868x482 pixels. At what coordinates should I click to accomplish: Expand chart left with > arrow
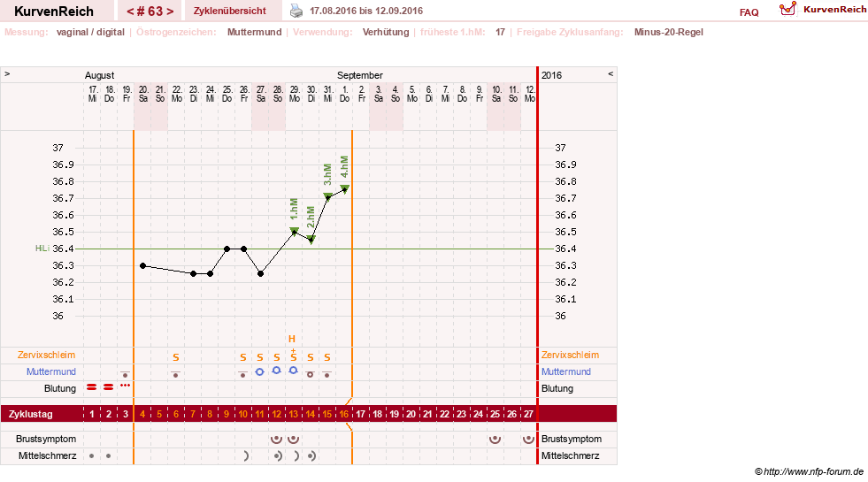(x=7, y=73)
